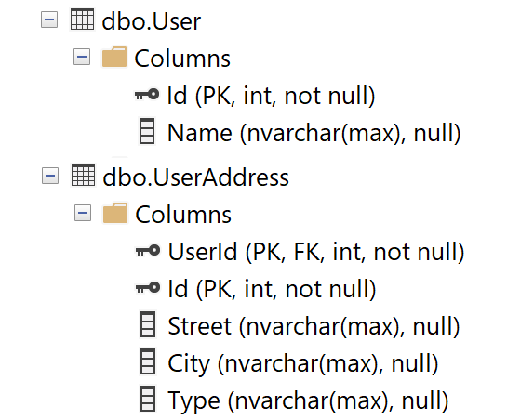Select the dbo.User table label
Viewport: 507px width, 420px height.
click(152, 21)
